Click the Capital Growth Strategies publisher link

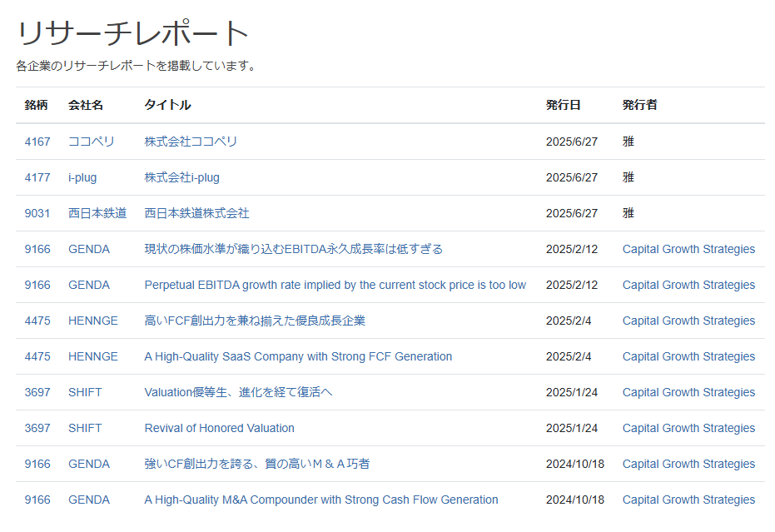688,249
